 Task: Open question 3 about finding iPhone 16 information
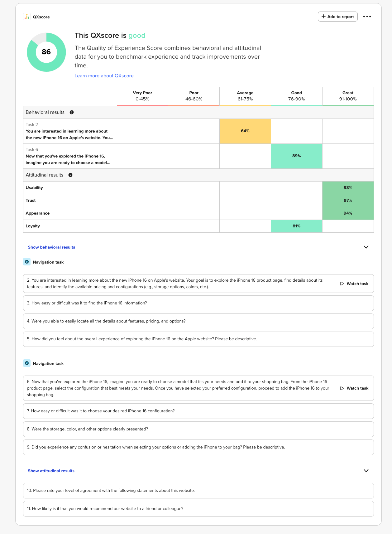tap(198, 303)
